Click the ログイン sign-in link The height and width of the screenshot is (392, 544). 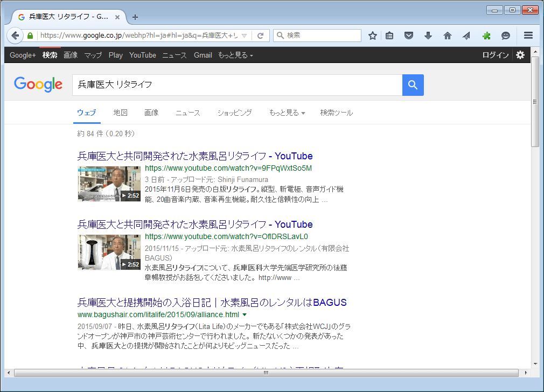(x=496, y=55)
